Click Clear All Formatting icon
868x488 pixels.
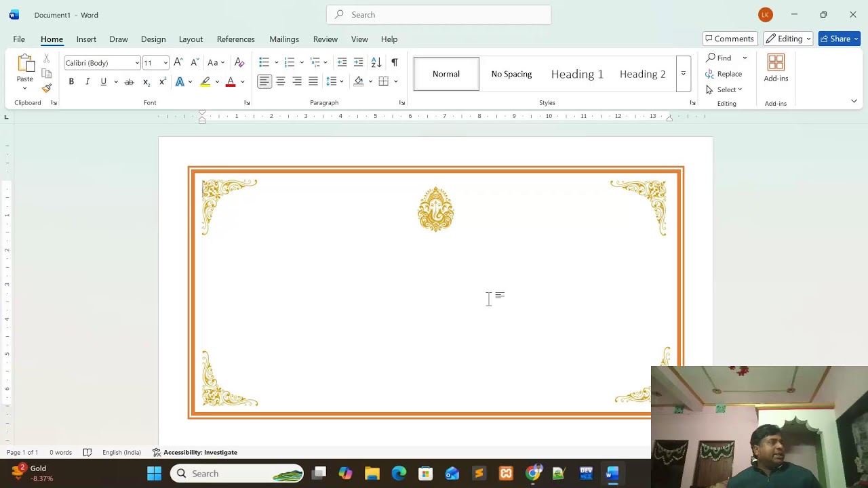[x=239, y=62]
